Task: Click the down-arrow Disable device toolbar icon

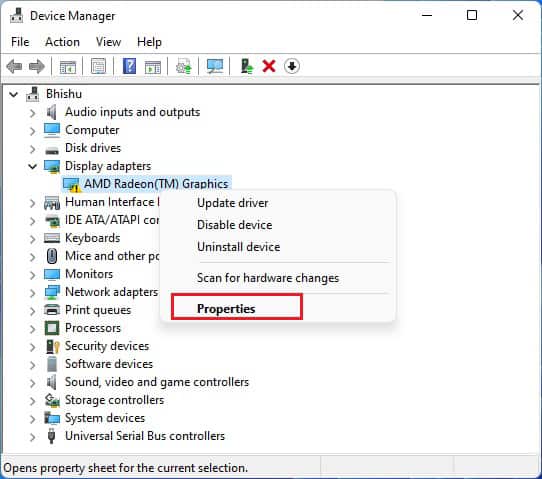Action: tap(292, 66)
